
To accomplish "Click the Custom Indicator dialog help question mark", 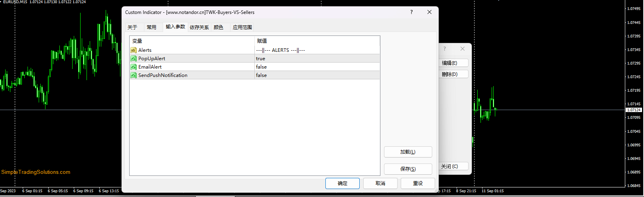I will (x=412, y=12).
